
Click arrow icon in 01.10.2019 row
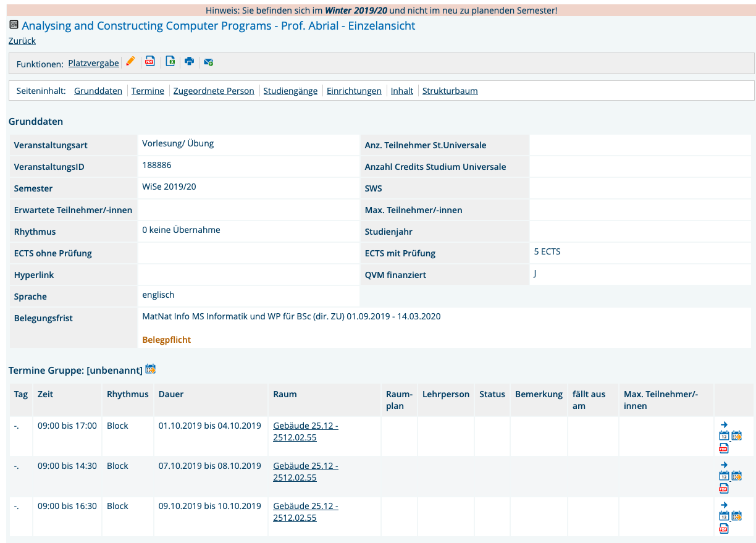(x=724, y=424)
